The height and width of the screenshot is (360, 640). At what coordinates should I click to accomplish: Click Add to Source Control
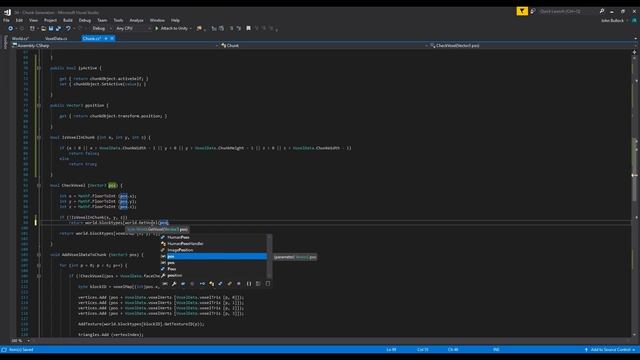(610, 349)
